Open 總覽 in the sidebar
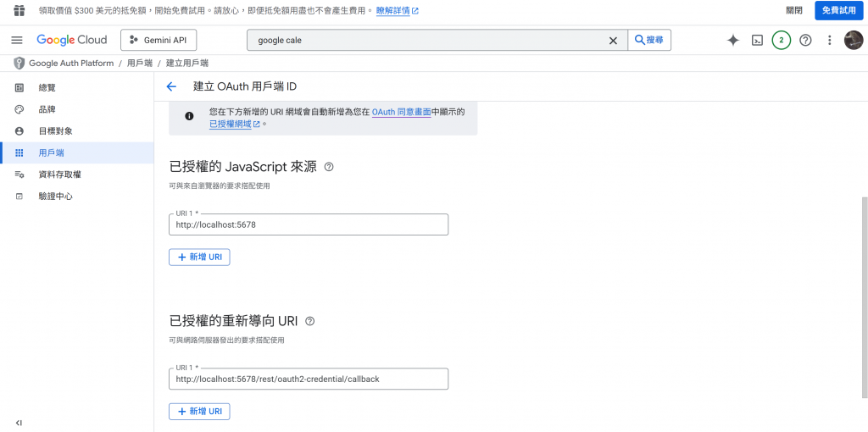 [x=77, y=87]
